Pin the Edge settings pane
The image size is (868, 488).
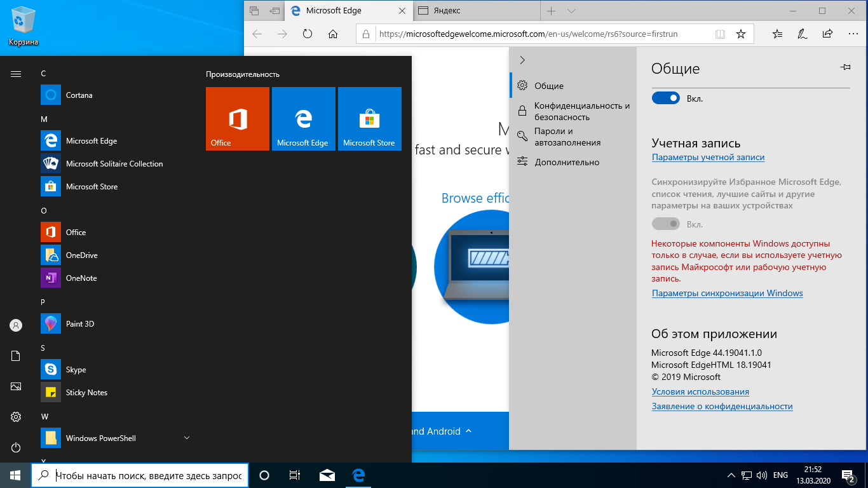(x=845, y=67)
